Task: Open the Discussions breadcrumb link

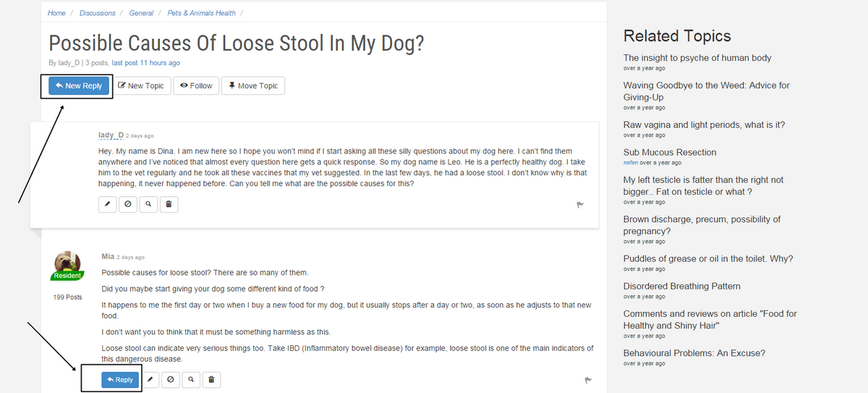Action: coord(98,13)
